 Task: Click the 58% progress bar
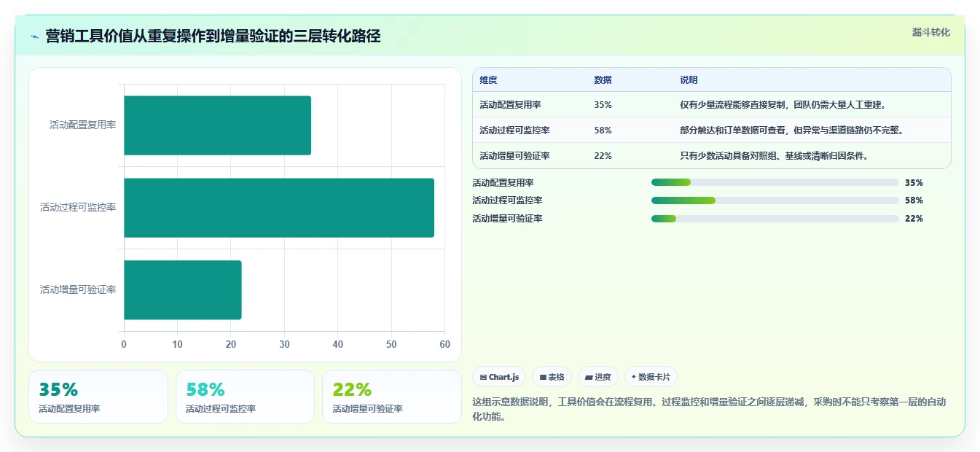[775, 200]
